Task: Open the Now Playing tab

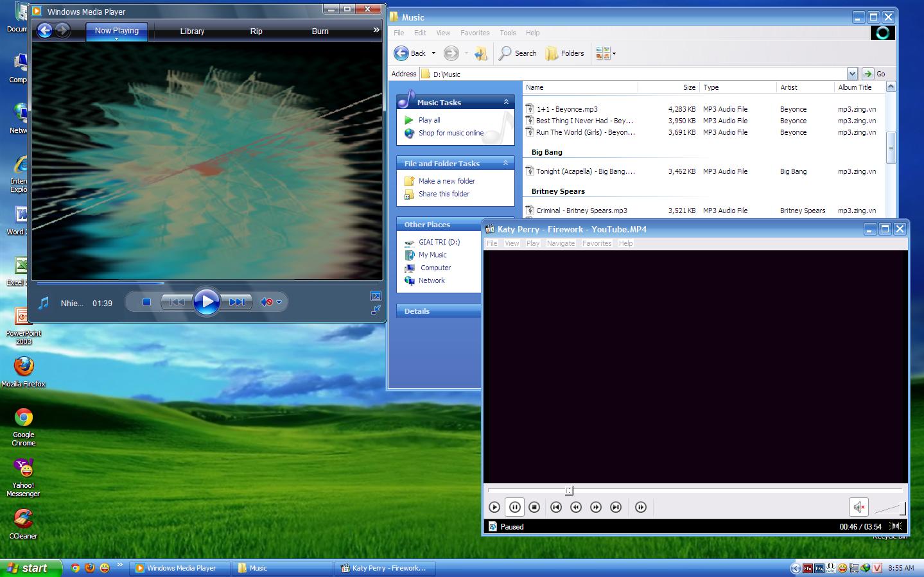Action: point(117,30)
